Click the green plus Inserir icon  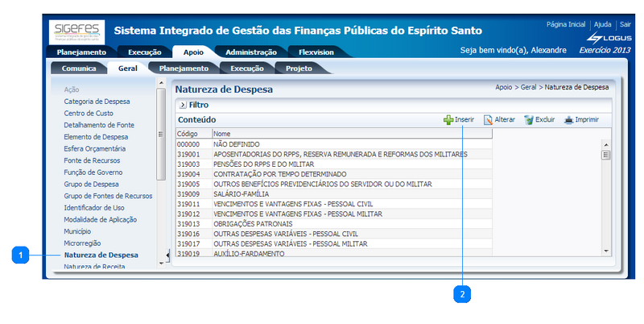point(448,120)
